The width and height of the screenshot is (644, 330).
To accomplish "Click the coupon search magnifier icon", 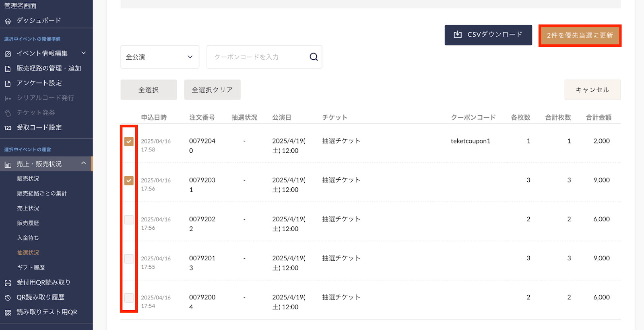I will click(x=314, y=57).
